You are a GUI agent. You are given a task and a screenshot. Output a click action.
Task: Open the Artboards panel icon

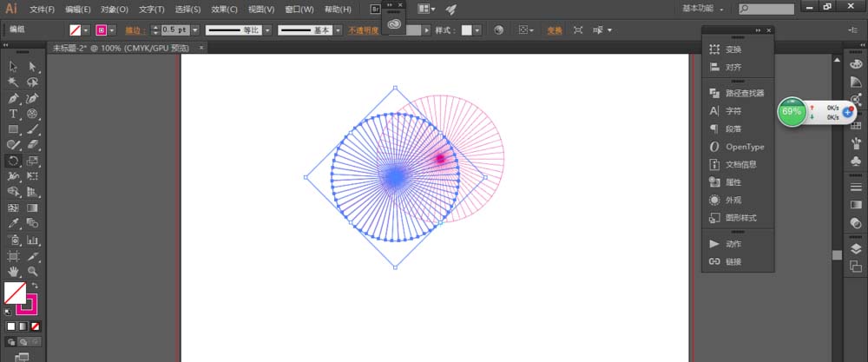coord(855,267)
